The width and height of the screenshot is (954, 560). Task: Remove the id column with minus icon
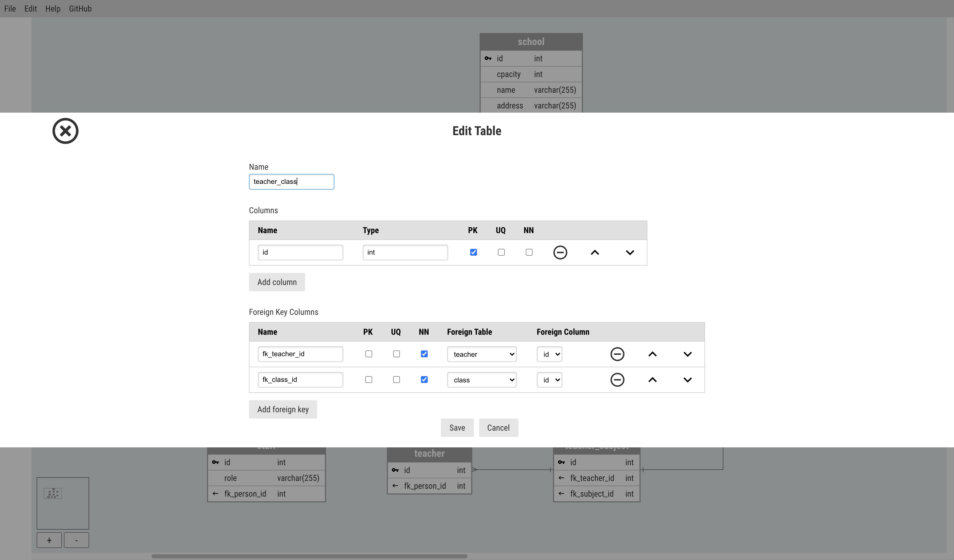pos(560,252)
